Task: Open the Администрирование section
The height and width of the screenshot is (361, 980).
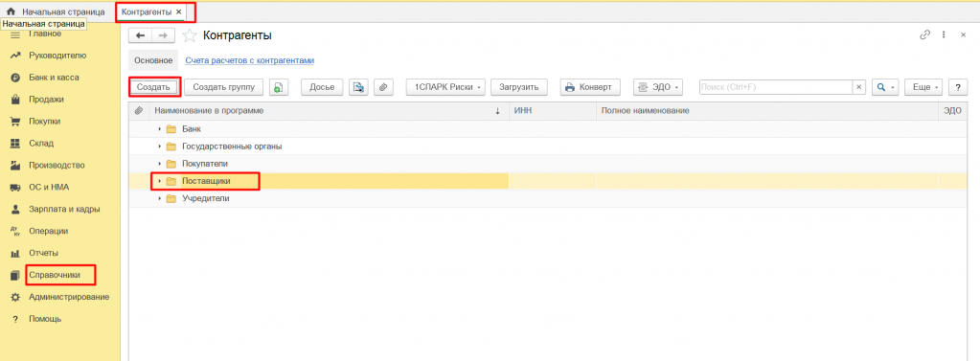Action: point(69,297)
